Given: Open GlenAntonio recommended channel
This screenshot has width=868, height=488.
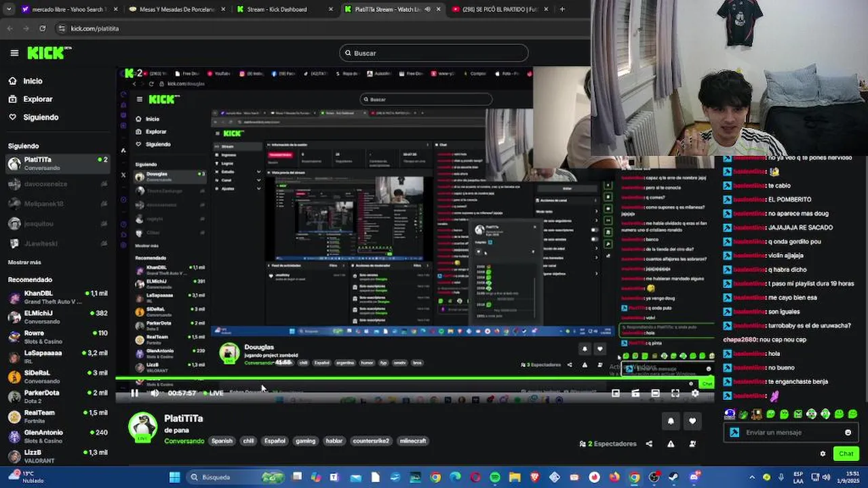Looking at the screenshot, I should tap(57, 436).
